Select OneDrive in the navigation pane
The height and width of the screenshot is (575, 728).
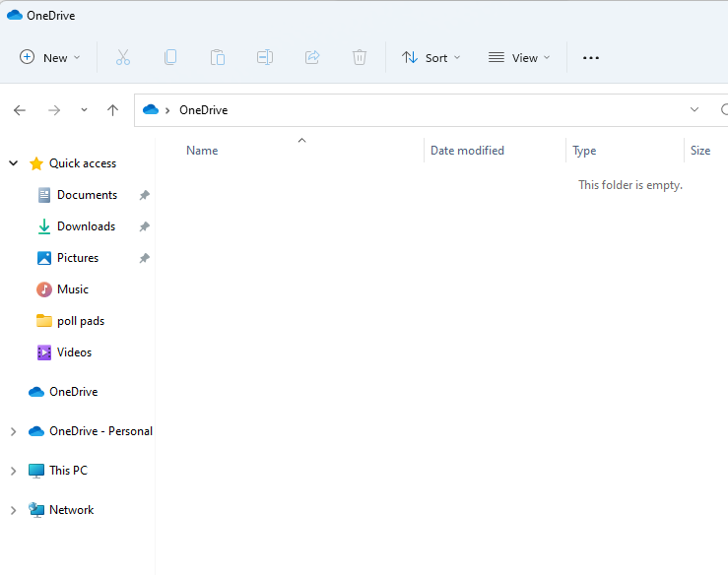click(x=73, y=392)
